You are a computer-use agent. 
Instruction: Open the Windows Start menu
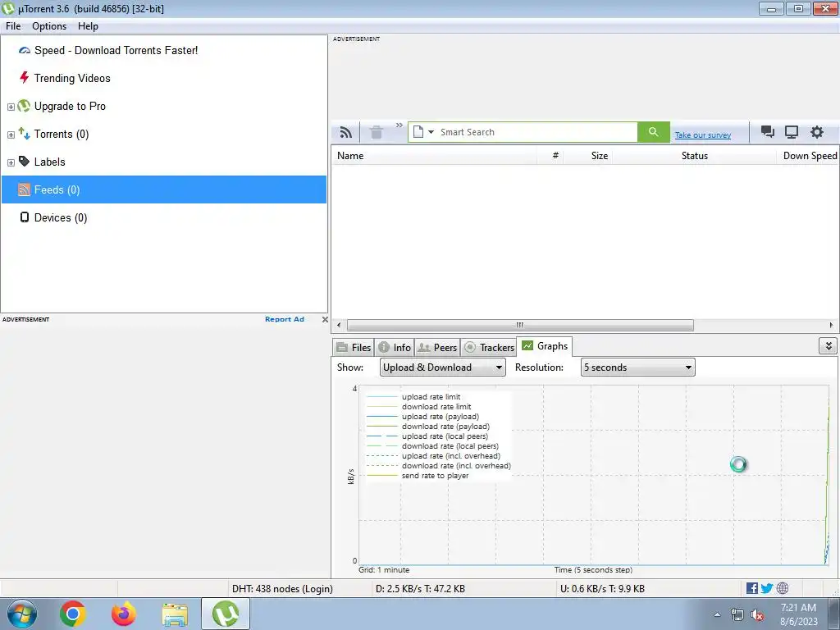point(22,614)
